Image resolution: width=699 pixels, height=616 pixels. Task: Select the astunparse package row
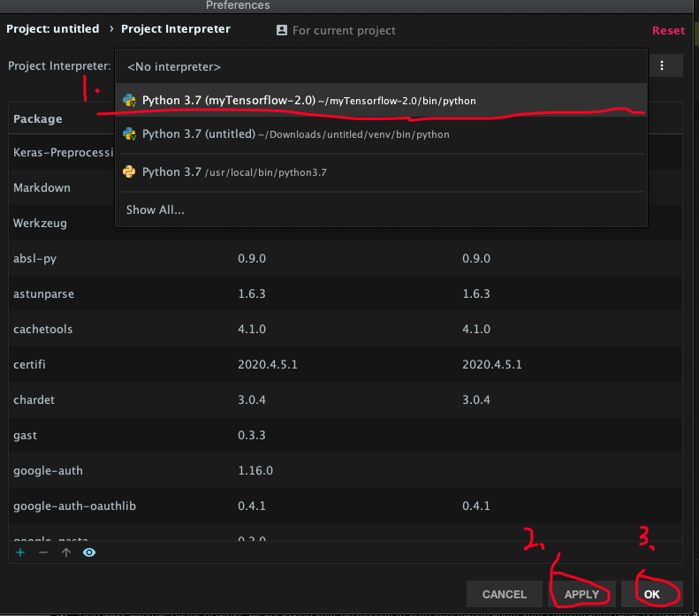coord(346,293)
